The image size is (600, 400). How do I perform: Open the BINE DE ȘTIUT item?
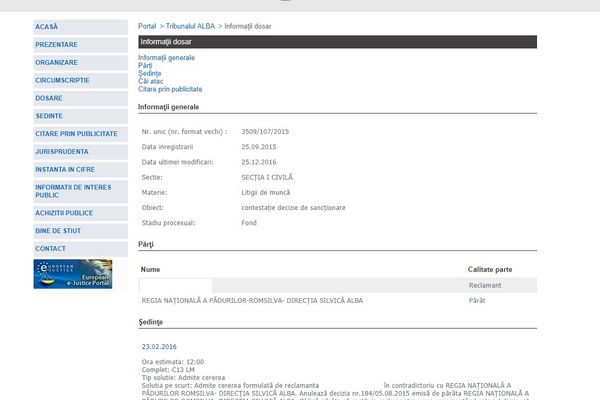pos(58,231)
